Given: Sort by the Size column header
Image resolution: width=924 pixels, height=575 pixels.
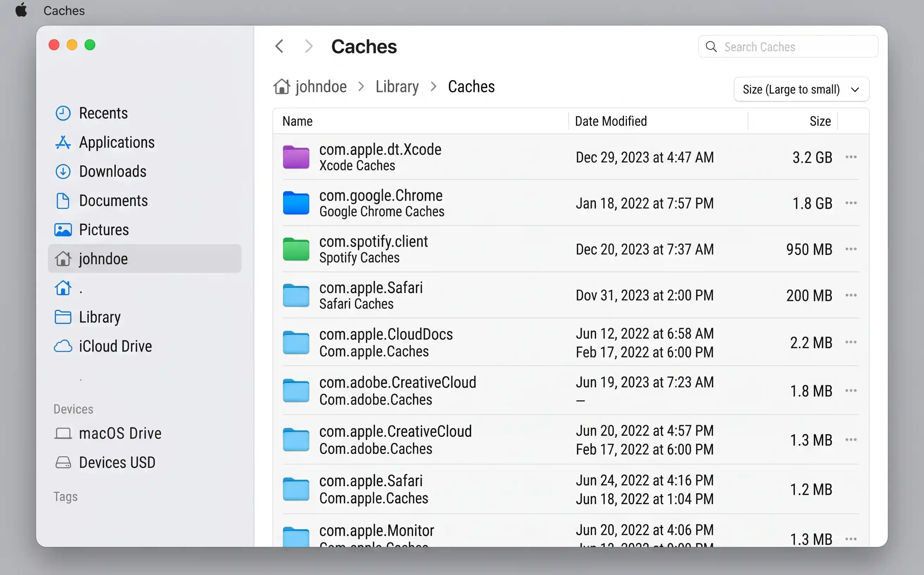Looking at the screenshot, I should [820, 121].
